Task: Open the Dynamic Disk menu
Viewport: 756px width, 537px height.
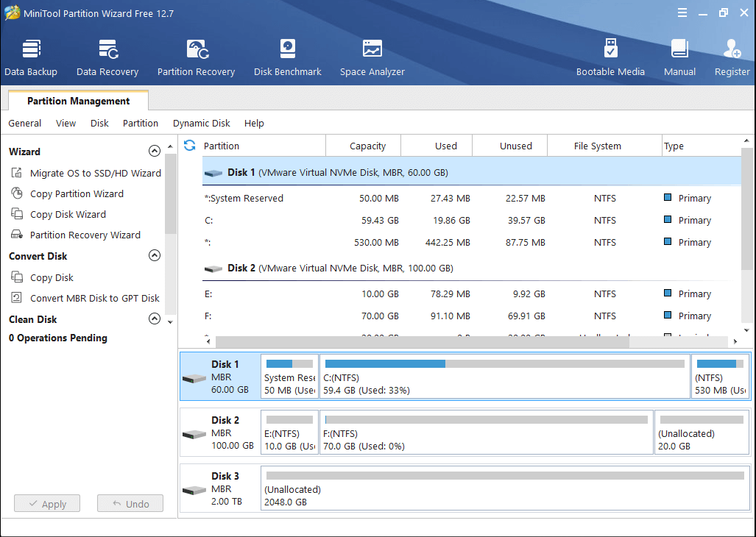Action: tap(201, 123)
